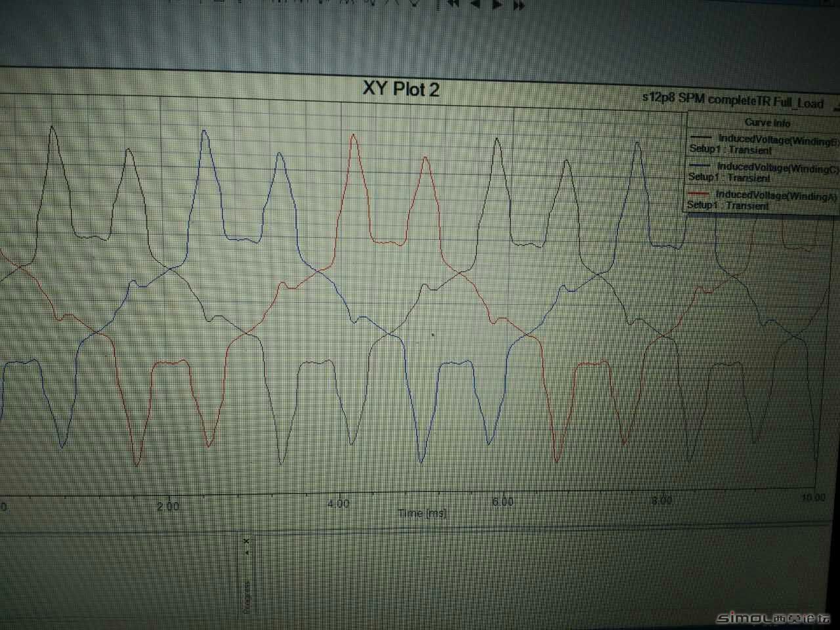Viewport: 840px width, 630px height.
Task: Select the InducedVoltage(WindingB) legend entry
Action: tap(778, 139)
